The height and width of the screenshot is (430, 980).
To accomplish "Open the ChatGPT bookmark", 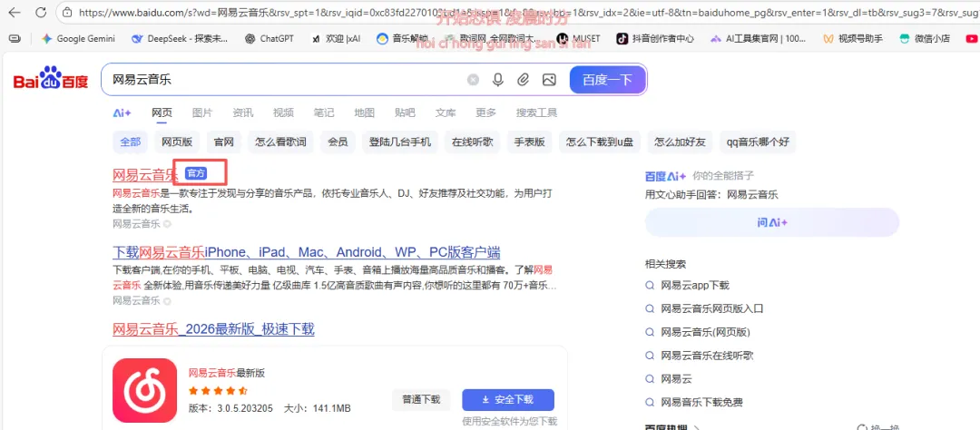I will click(x=269, y=38).
